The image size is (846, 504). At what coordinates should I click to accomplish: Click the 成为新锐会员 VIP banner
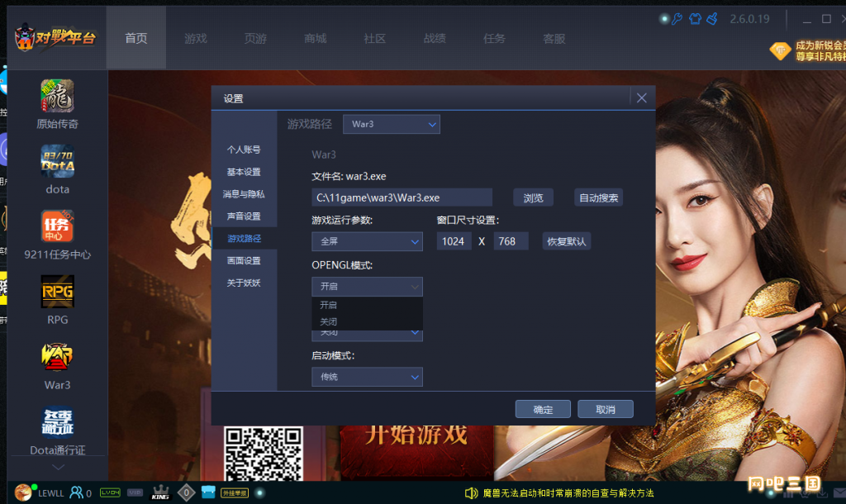(820, 51)
